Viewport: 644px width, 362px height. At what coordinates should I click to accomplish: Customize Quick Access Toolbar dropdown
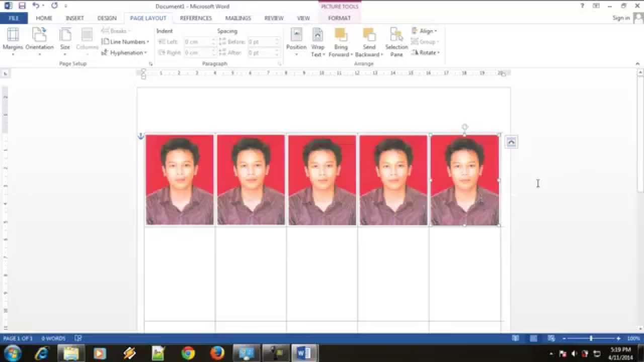tap(65, 6)
